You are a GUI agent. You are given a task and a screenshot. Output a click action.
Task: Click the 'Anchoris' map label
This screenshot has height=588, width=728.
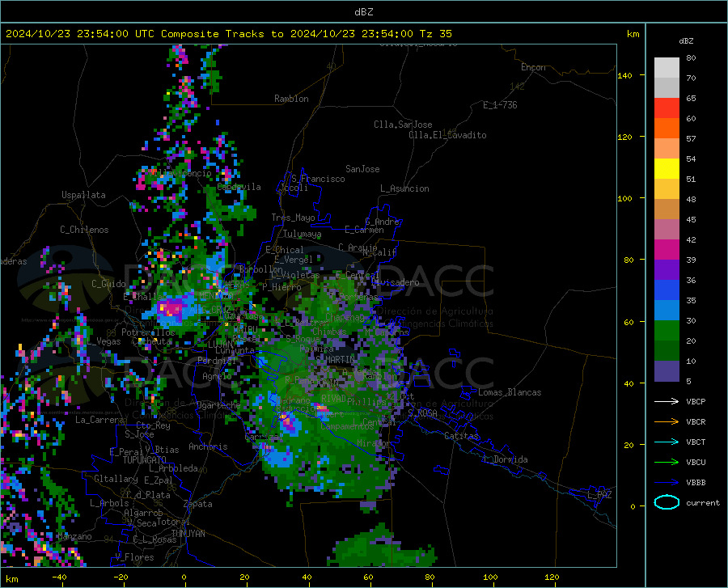(x=208, y=446)
